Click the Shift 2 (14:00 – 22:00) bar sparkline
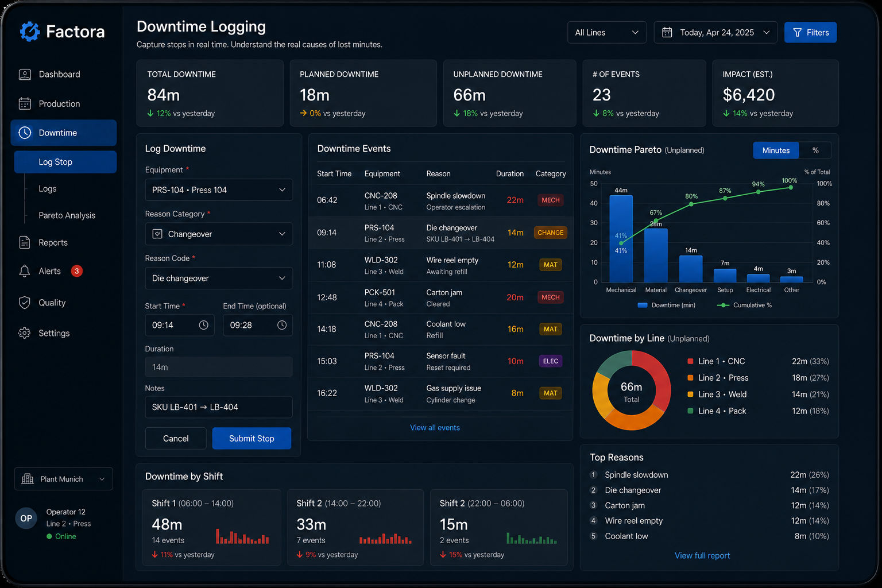Screen dimensions: 882x588 tap(385, 538)
